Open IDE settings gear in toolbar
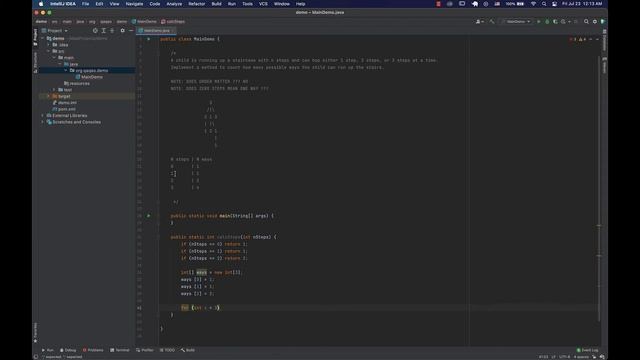640x360 pixels. (595, 22)
